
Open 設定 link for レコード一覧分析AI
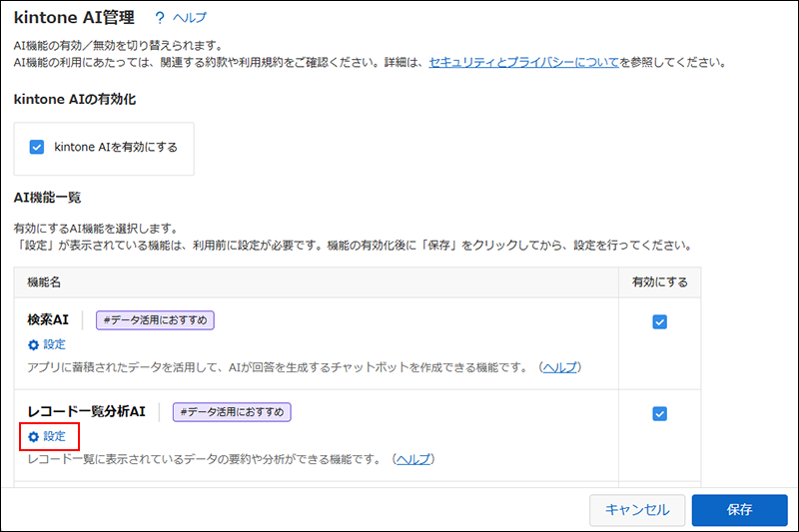(54, 436)
